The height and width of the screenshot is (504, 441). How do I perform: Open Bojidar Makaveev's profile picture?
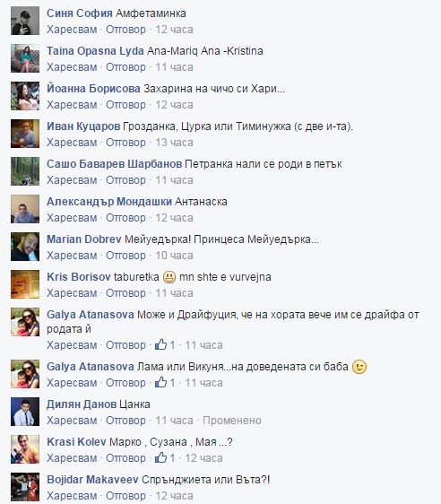pos(25,487)
